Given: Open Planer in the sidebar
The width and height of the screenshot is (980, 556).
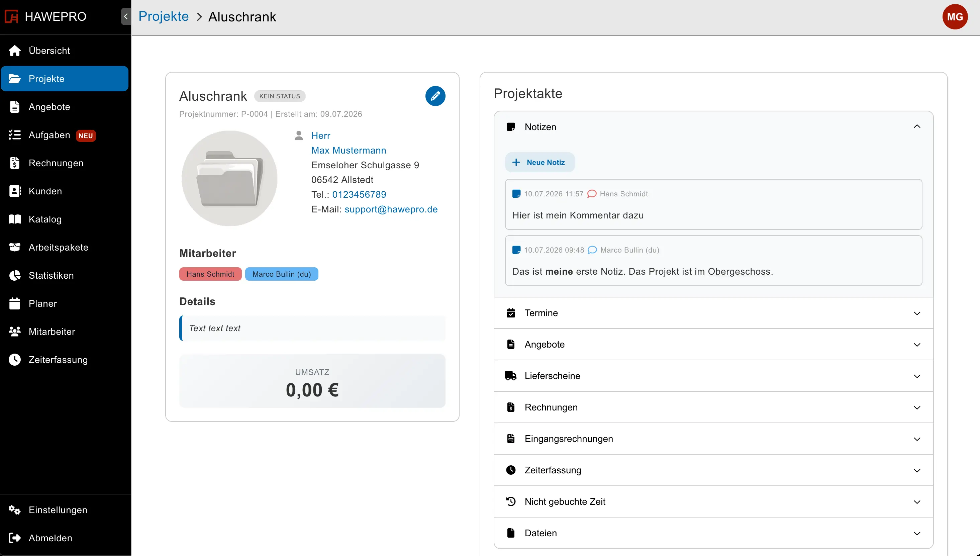Looking at the screenshot, I should pyautogui.click(x=65, y=303).
